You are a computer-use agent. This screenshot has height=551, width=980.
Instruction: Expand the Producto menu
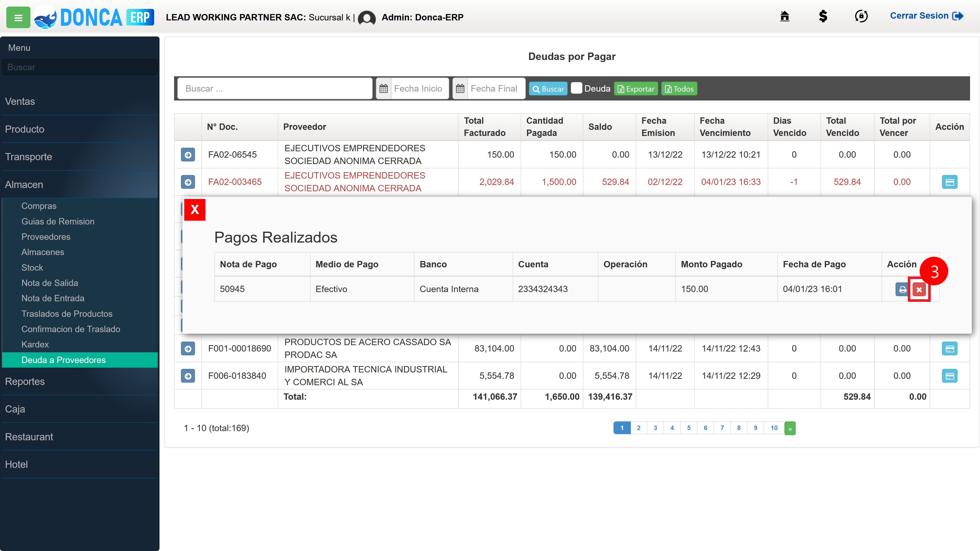tap(80, 129)
